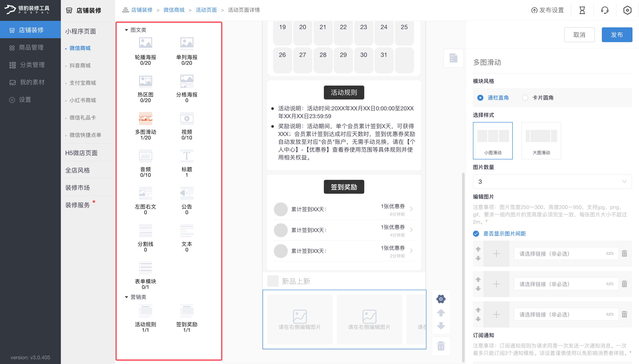Image resolution: width=639 pixels, height=364 pixels.
Task: Collapse the 图文类 section
Action: pyautogui.click(x=126, y=30)
